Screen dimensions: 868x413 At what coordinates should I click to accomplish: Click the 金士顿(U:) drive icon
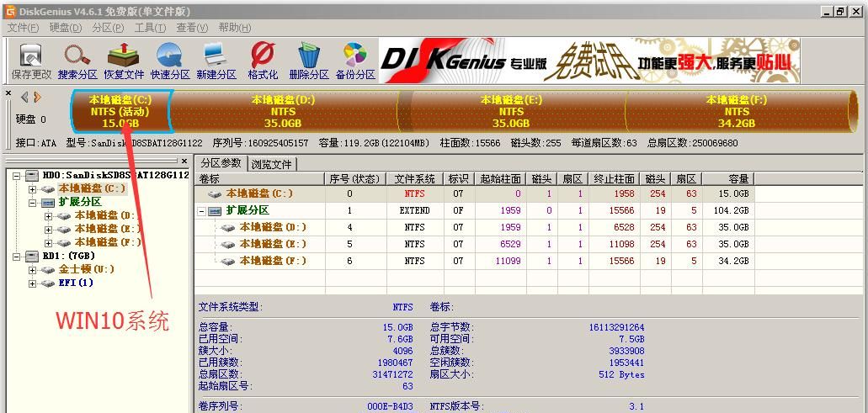point(49,270)
